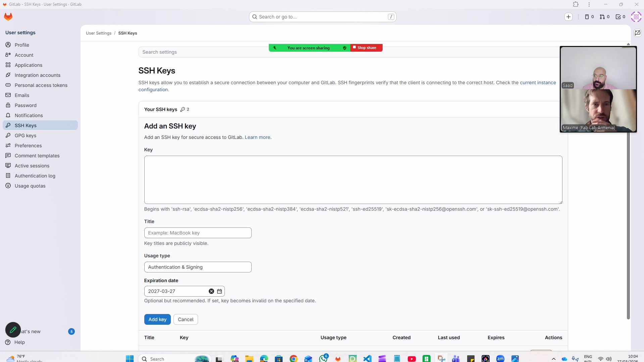Go to GitLab home via the fox logo
644x362 pixels.
pos(8,17)
